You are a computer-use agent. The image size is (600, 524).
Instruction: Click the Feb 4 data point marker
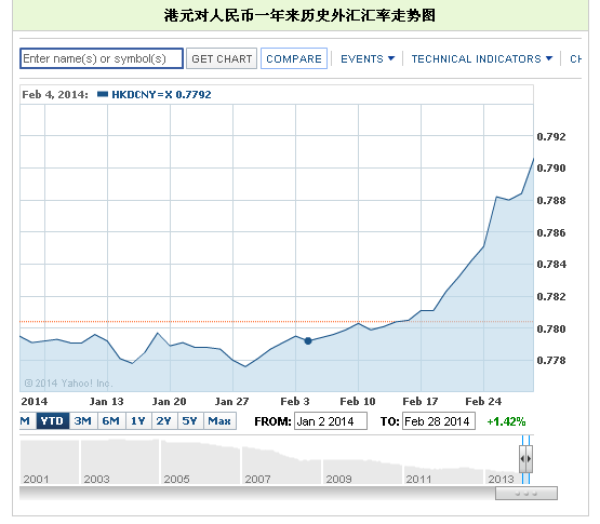point(308,341)
